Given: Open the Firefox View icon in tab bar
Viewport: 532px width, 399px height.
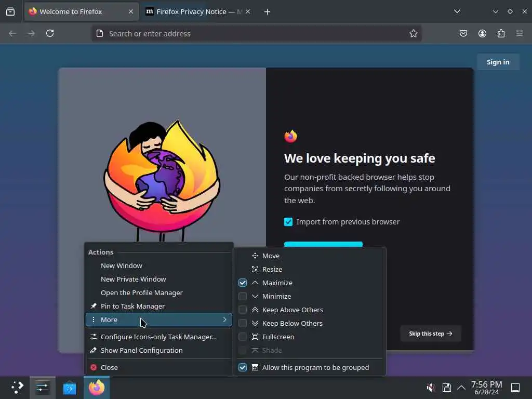Looking at the screenshot, I should click(10, 11).
